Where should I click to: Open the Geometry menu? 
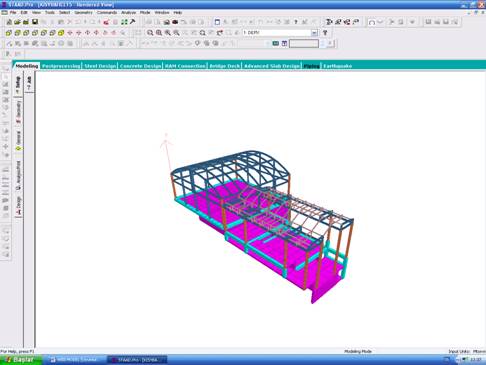pos(83,12)
